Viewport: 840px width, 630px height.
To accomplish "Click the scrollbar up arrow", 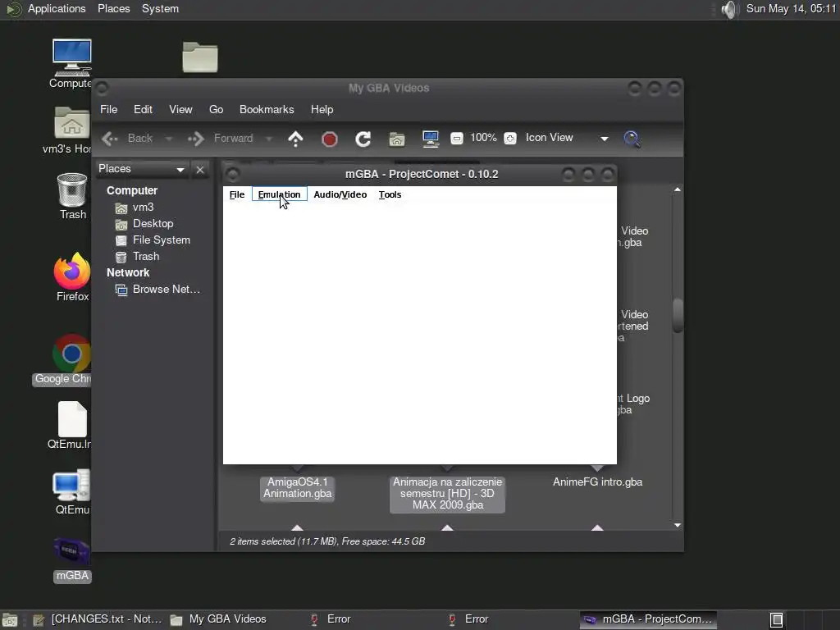I will coord(678,189).
